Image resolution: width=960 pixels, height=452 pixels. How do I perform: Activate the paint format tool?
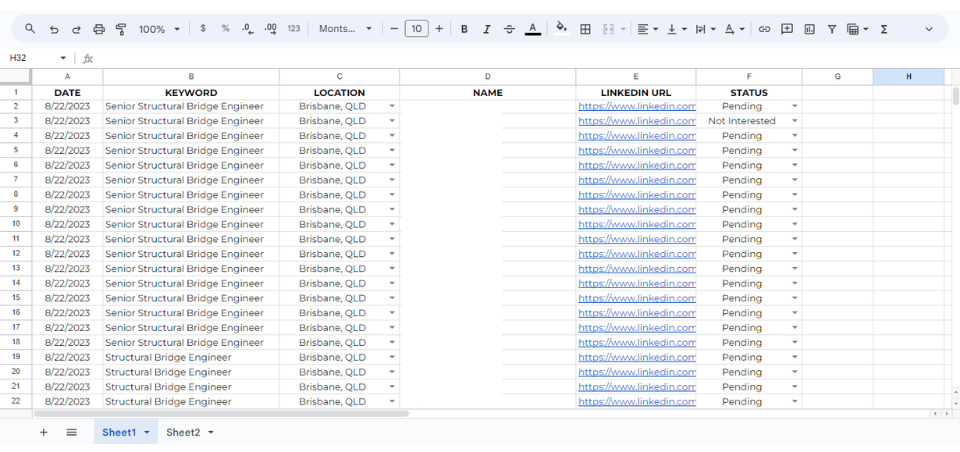121,29
